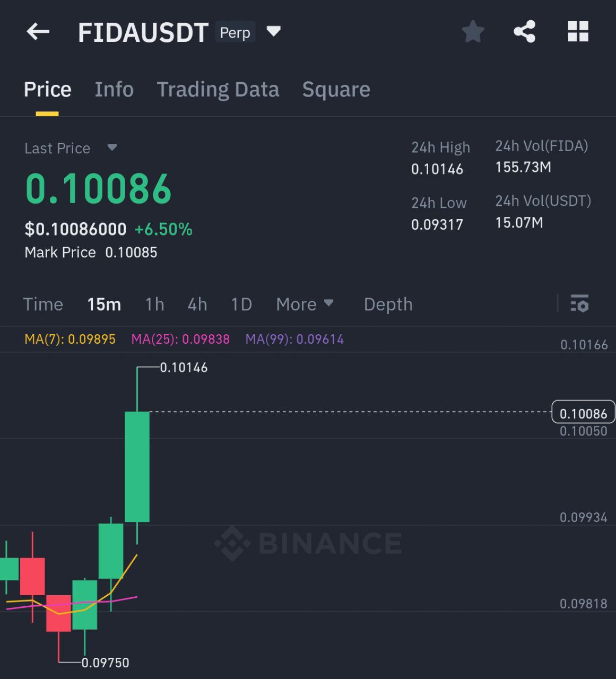Screen dimensions: 616x679
Task: Open the share icon
Action: 524,32
